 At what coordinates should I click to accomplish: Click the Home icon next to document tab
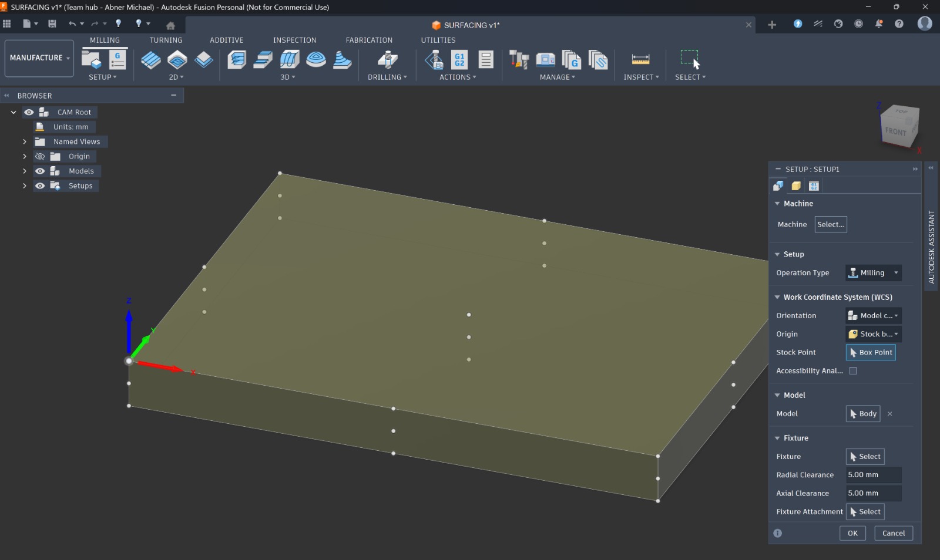tap(170, 25)
